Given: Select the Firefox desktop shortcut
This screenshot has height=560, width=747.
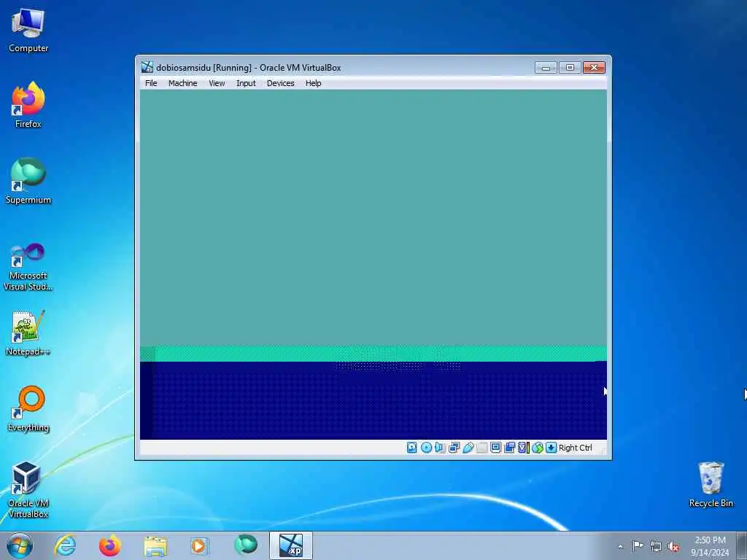Looking at the screenshot, I should coord(28,105).
